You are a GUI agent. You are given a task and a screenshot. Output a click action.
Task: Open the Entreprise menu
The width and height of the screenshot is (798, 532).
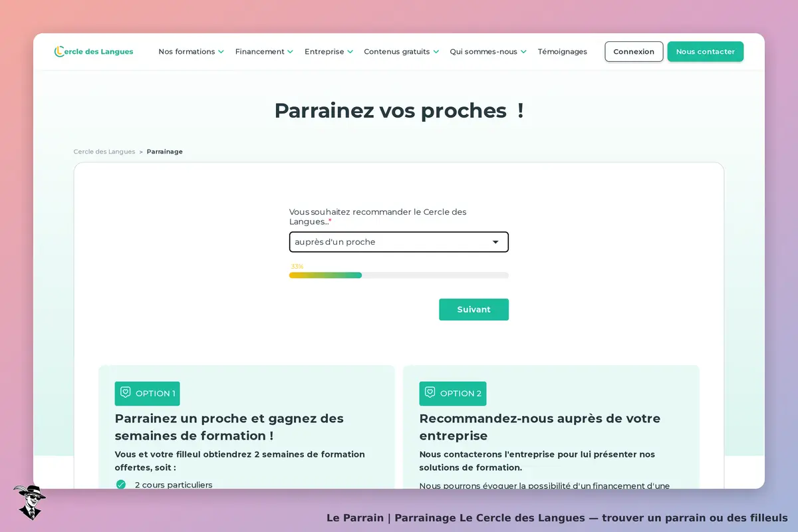329,51
